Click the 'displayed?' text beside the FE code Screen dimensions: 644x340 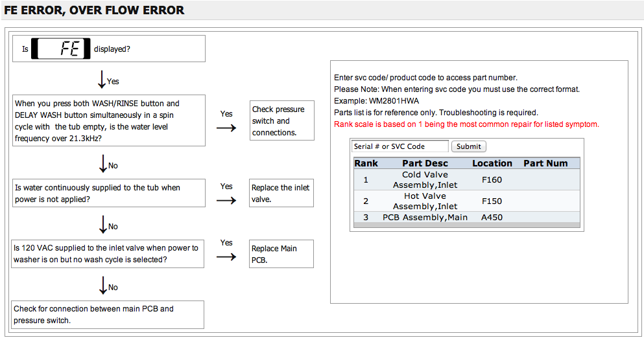pos(112,49)
